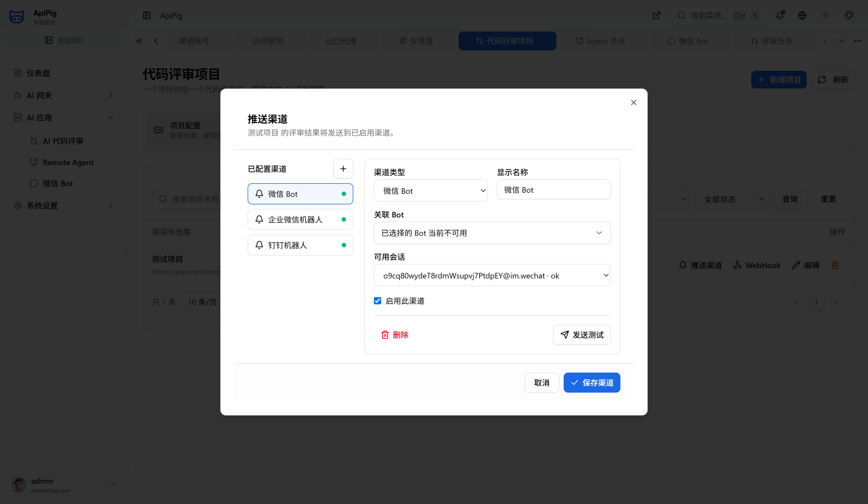868x504 pixels.
Task: Select the 企业微信机器人 channel entry
Action: point(300,219)
